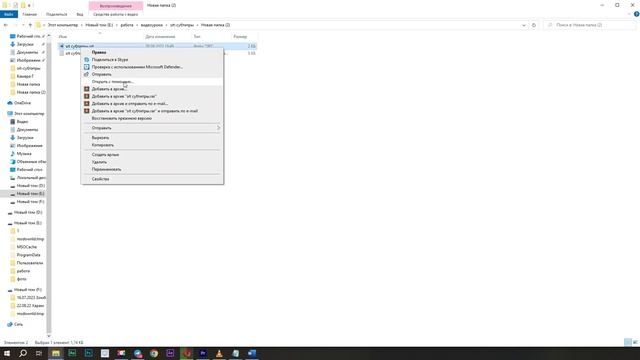The image size is (640, 360).
Task: Click the OneDrive cloud icon in the sidebar
Action: point(10,103)
